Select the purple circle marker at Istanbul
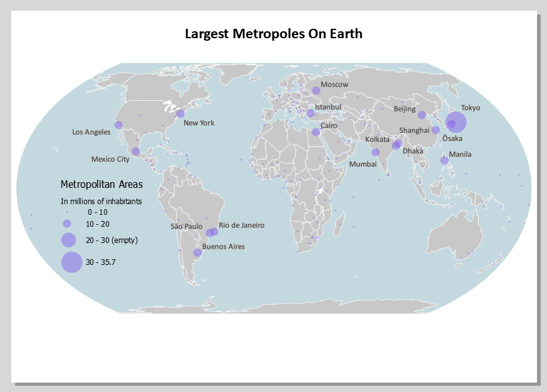547x392 pixels. pyautogui.click(x=311, y=113)
